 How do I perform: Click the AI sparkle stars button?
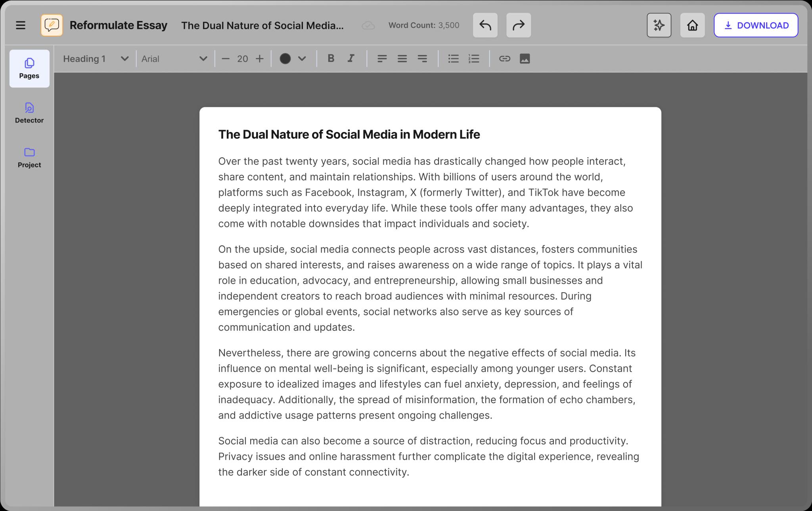(x=659, y=25)
